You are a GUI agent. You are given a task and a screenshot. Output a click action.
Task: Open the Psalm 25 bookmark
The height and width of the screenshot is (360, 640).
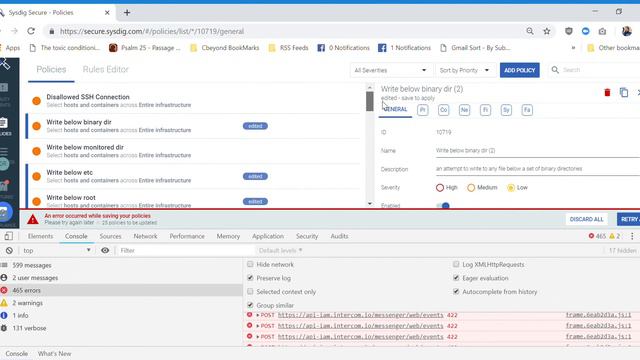[144, 48]
